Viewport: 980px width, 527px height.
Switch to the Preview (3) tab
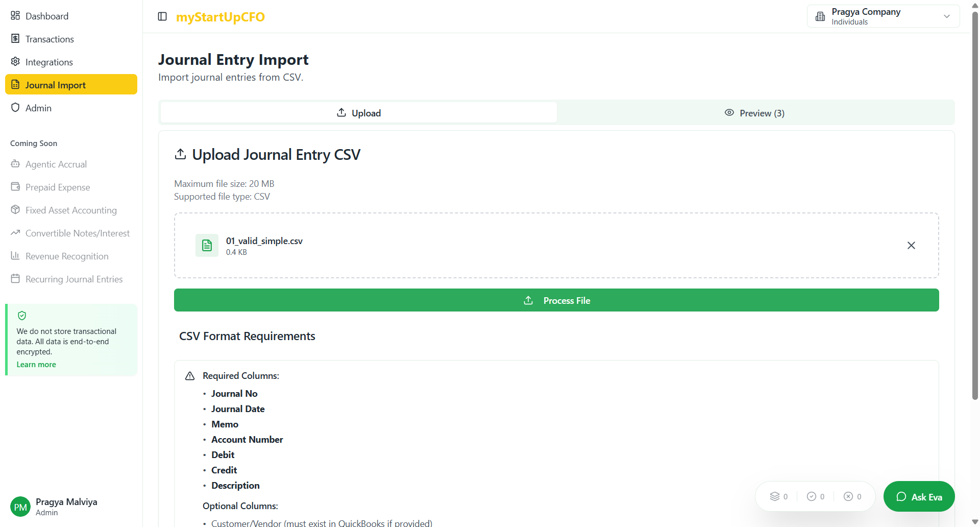[x=755, y=113]
